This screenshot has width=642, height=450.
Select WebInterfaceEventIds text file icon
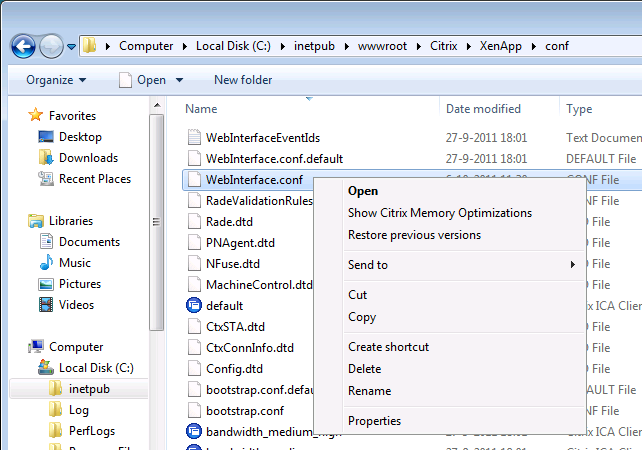click(x=194, y=137)
